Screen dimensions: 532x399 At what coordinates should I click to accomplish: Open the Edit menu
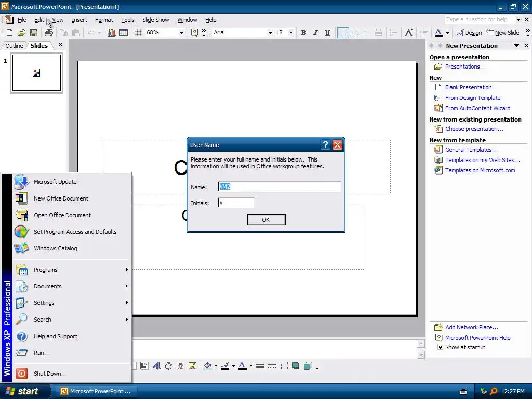pyautogui.click(x=39, y=20)
